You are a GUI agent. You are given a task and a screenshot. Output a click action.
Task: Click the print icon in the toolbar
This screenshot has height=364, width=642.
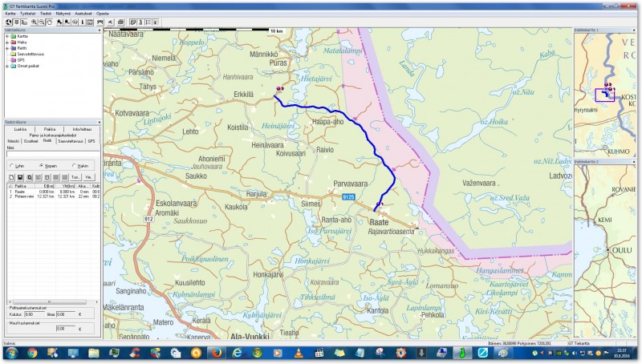click(x=120, y=22)
